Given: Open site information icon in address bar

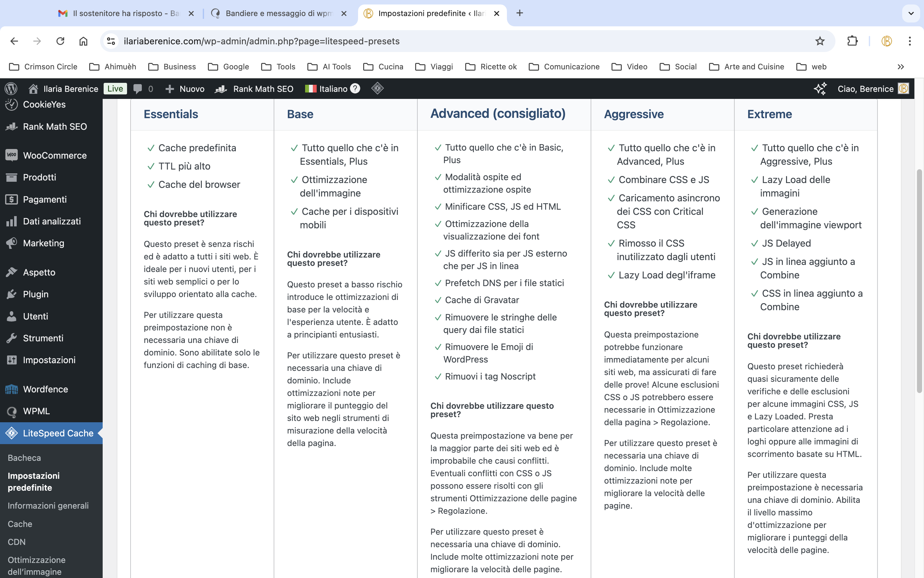Looking at the screenshot, I should coord(111,41).
